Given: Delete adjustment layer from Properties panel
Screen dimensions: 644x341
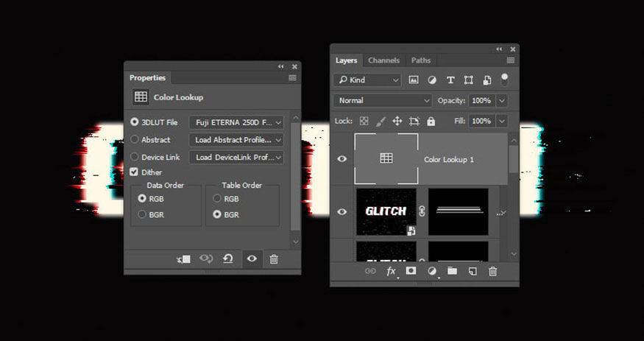Looking at the screenshot, I should (274, 259).
